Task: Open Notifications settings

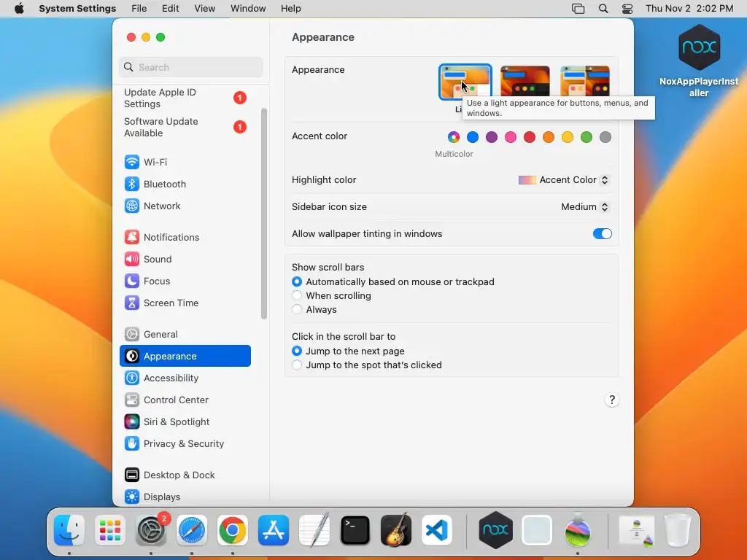Action: [185, 237]
